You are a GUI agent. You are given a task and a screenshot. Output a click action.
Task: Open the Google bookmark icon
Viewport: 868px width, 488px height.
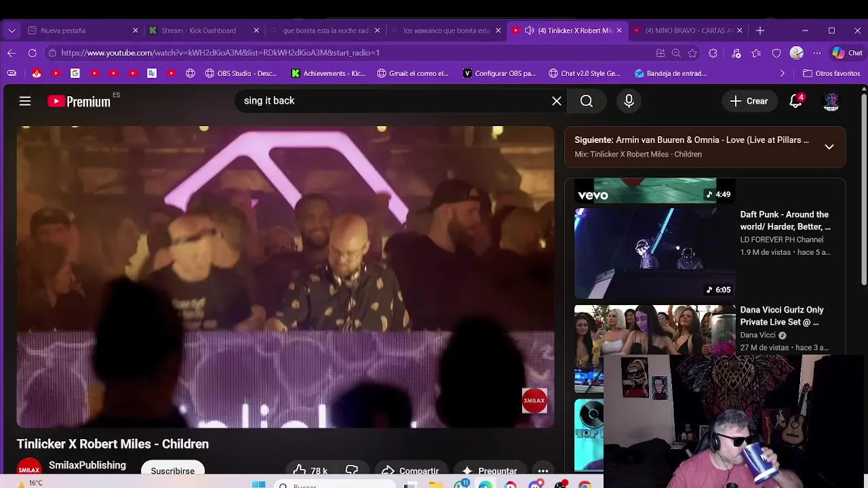pos(75,73)
